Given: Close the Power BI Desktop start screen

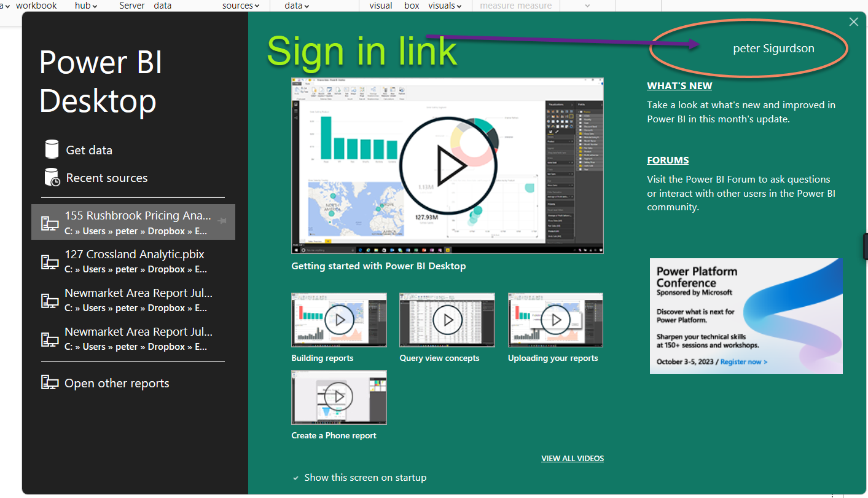Looking at the screenshot, I should 853,22.
